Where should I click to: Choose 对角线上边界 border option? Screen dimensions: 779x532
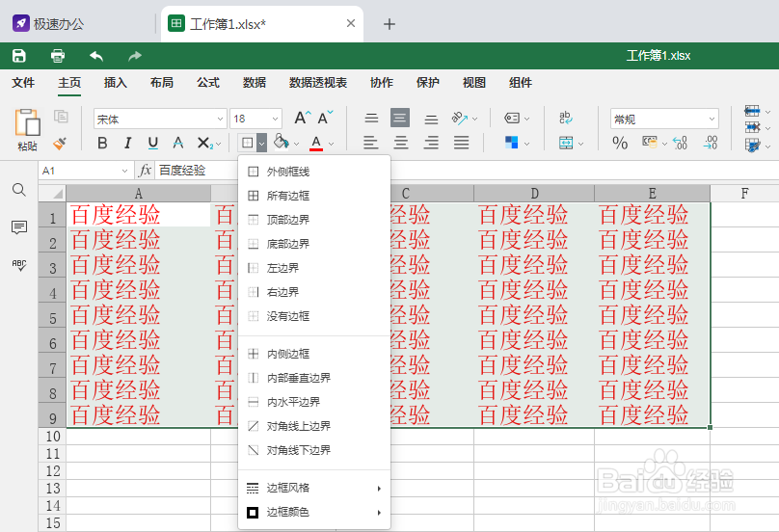tap(314, 426)
